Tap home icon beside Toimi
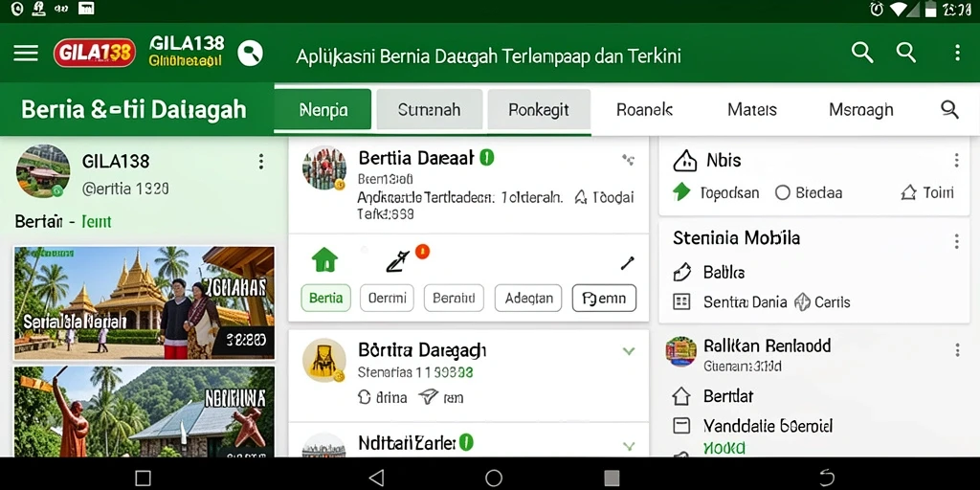 [x=909, y=192]
